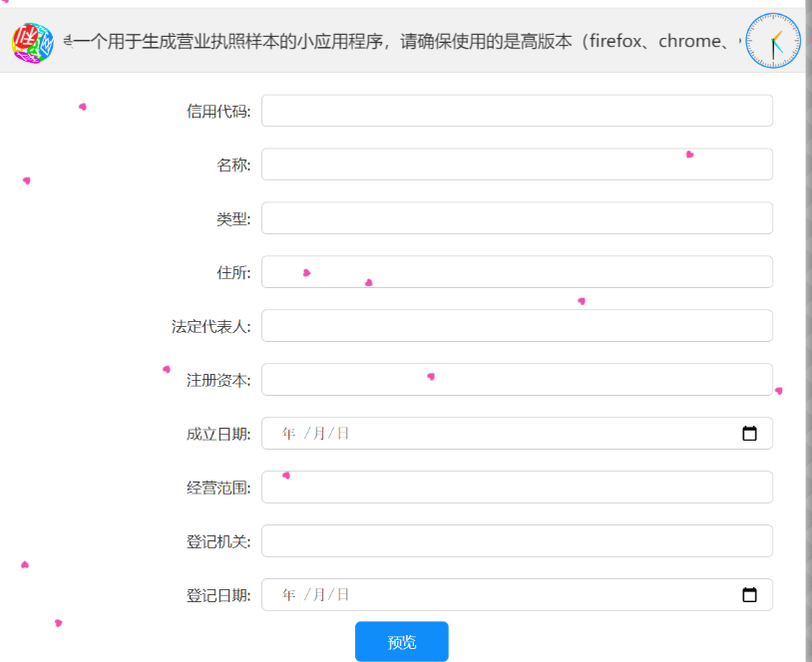Click the scrolling banner text in header
Viewport: 812px width, 662px height.
[x=399, y=42]
